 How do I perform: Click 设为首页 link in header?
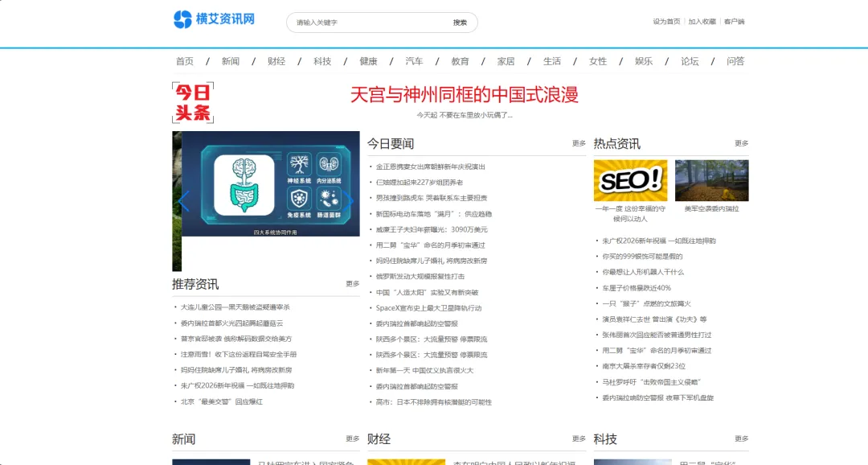666,22
